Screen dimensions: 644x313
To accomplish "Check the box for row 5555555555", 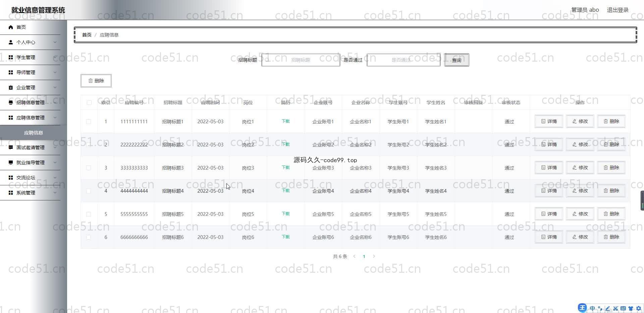I will (x=89, y=214).
